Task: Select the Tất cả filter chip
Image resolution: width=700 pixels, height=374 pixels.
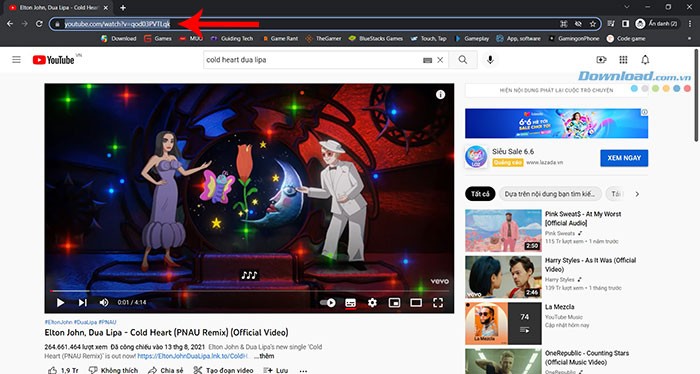Action: (480, 194)
